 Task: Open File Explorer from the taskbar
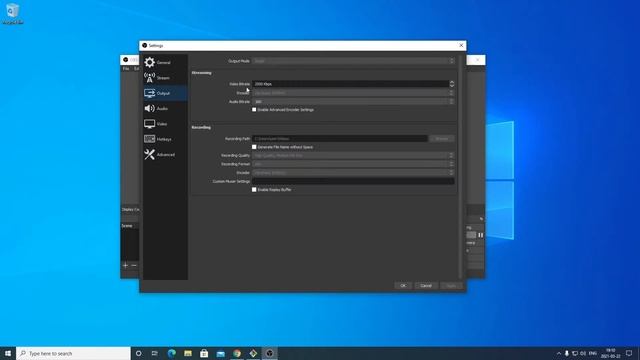tap(188, 353)
